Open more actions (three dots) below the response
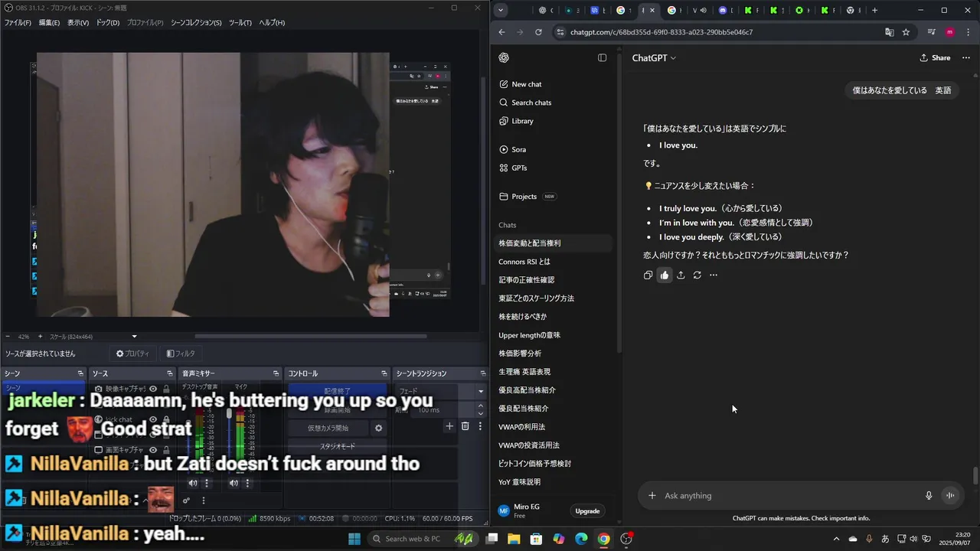The height and width of the screenshot is (551, 980). pyautogui.click(x=714, y=275)
